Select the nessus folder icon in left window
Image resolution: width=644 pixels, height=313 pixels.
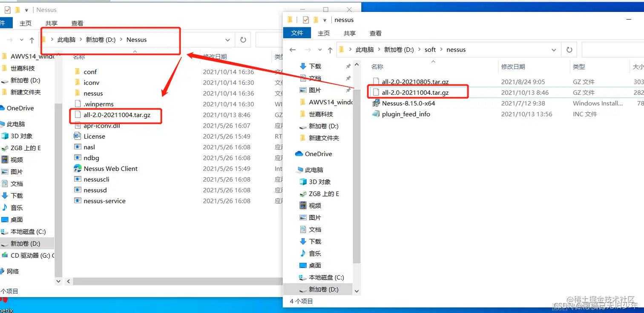pos(77,93)
